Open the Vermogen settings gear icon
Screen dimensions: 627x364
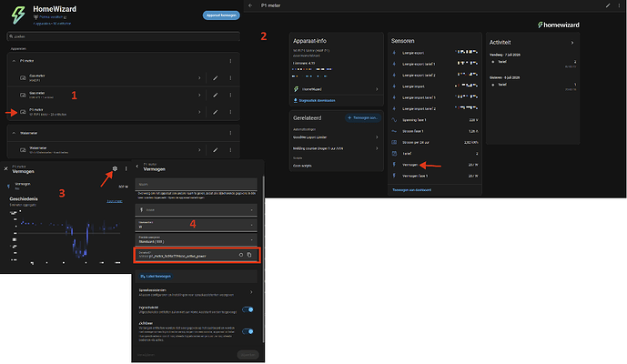pyautogui.click(x=115, y=168)
